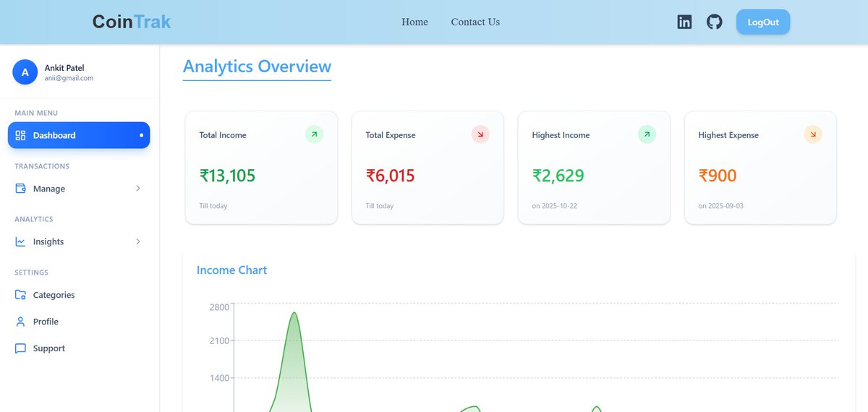Click the ₹6,015 total expense value

click(390, 176)
